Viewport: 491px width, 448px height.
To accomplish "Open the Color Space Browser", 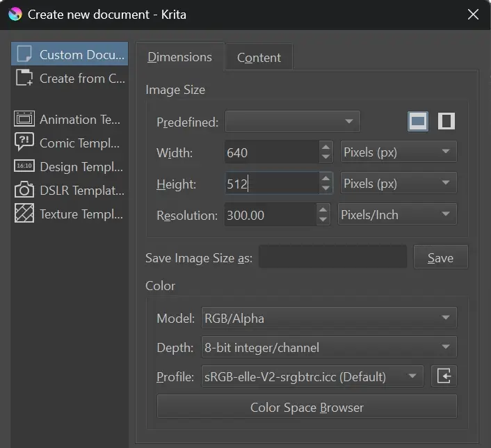I will [x=307, y=406].
